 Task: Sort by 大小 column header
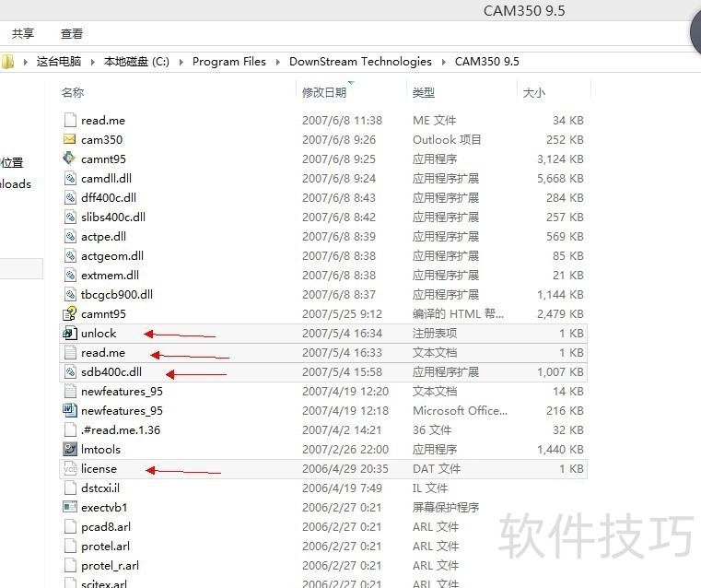533,92
